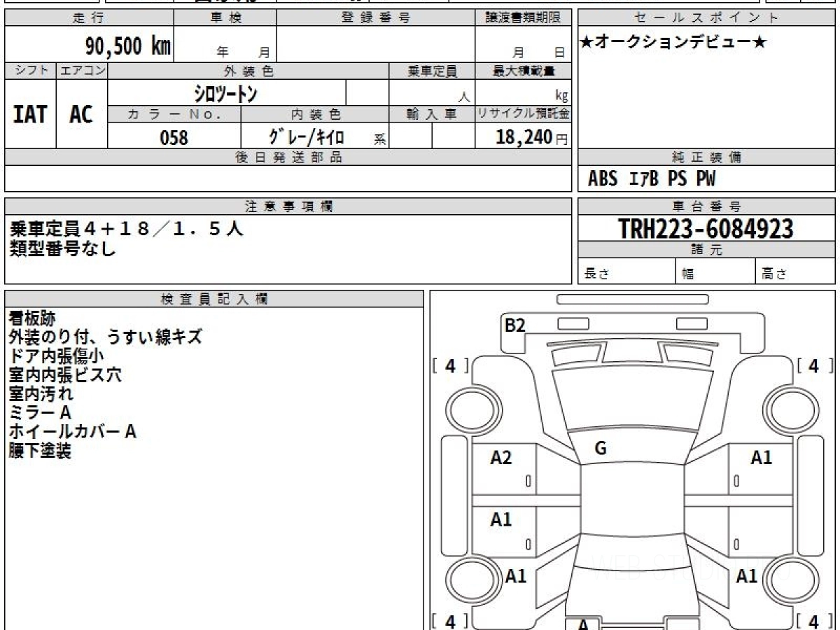Select equipment list ABS エアB PS PW
The width and height of the screenshot is (840, 630).
[x=652, y=179]
